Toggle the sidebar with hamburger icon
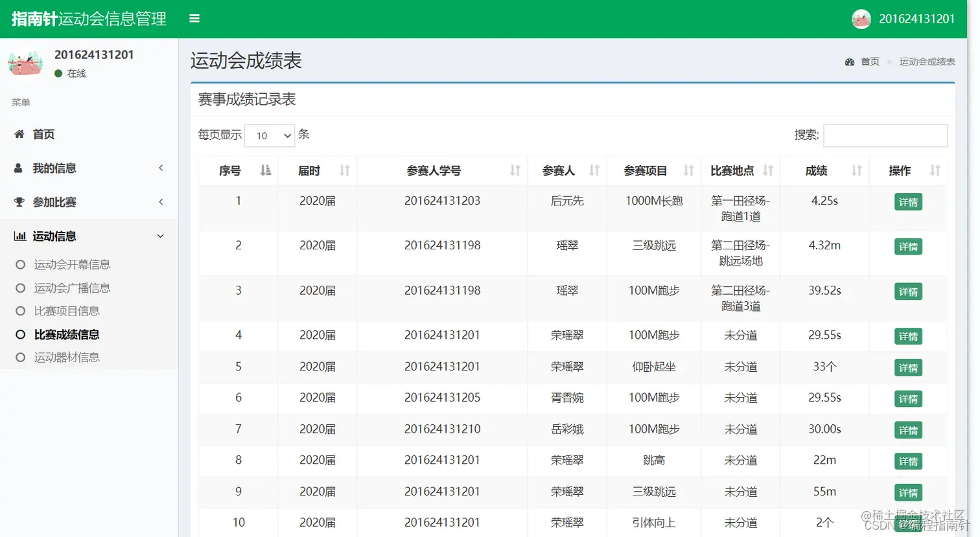Viewport: 980px width, 537px height. tap(194, 19)
